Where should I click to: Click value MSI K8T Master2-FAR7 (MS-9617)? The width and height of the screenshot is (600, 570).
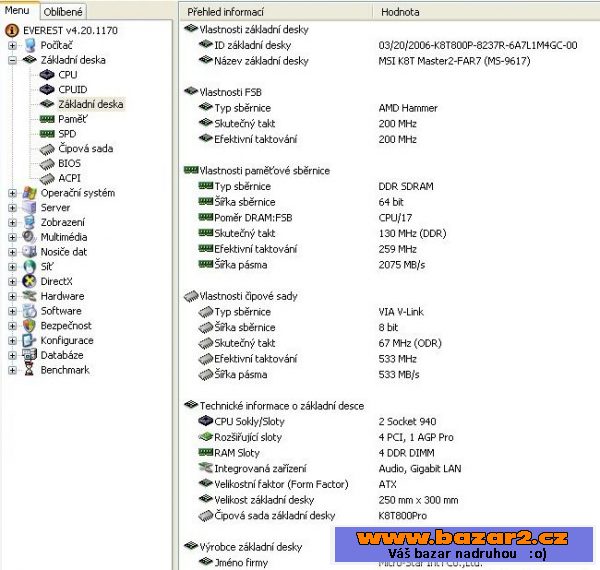pos(454,61)
